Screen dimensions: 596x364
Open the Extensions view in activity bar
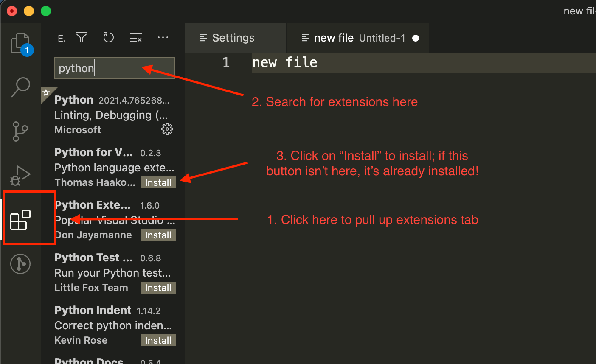pos(20,220)
